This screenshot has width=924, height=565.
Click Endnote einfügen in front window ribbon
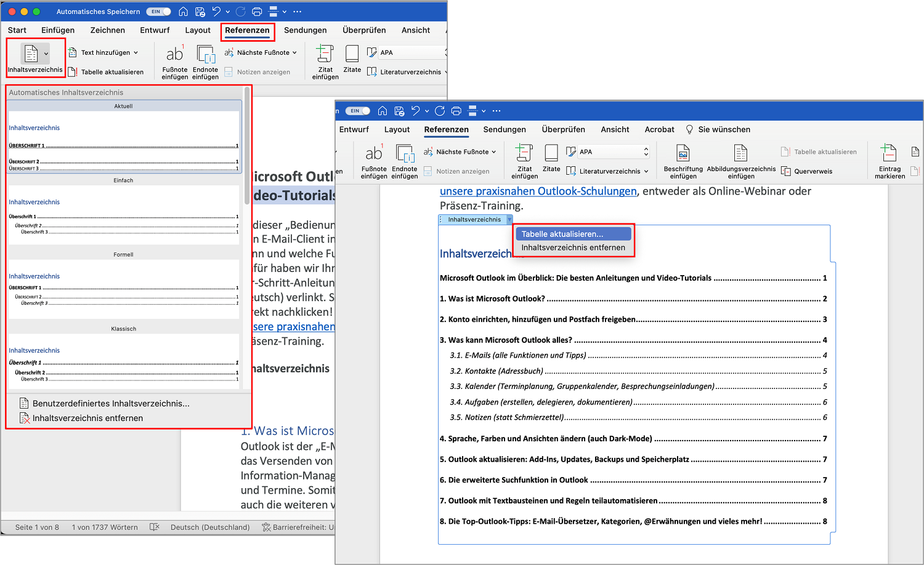405,162
